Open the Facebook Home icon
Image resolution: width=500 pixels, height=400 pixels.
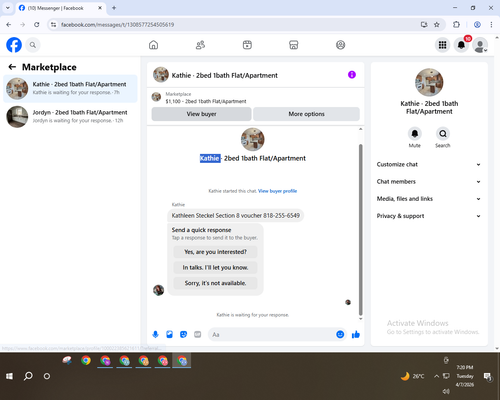153,45
